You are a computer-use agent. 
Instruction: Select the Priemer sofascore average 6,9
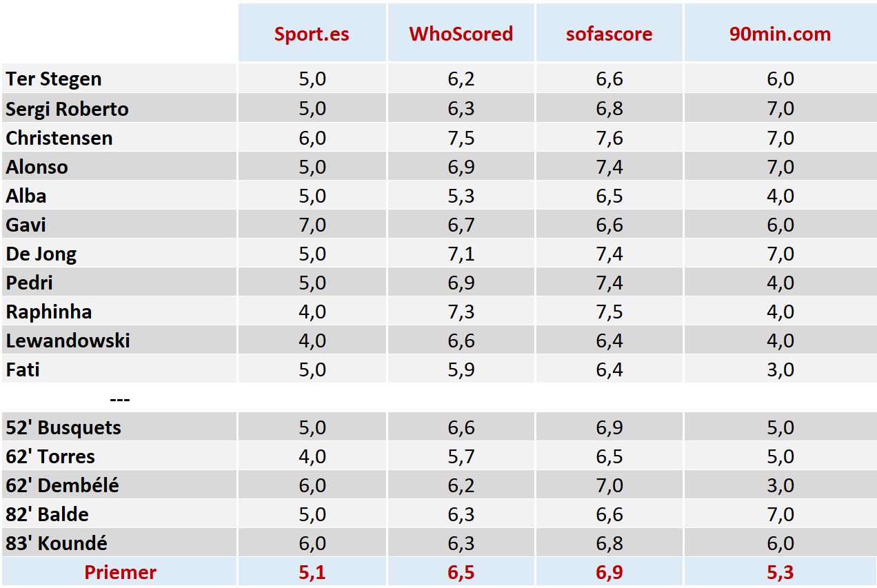tap(609, 572)
